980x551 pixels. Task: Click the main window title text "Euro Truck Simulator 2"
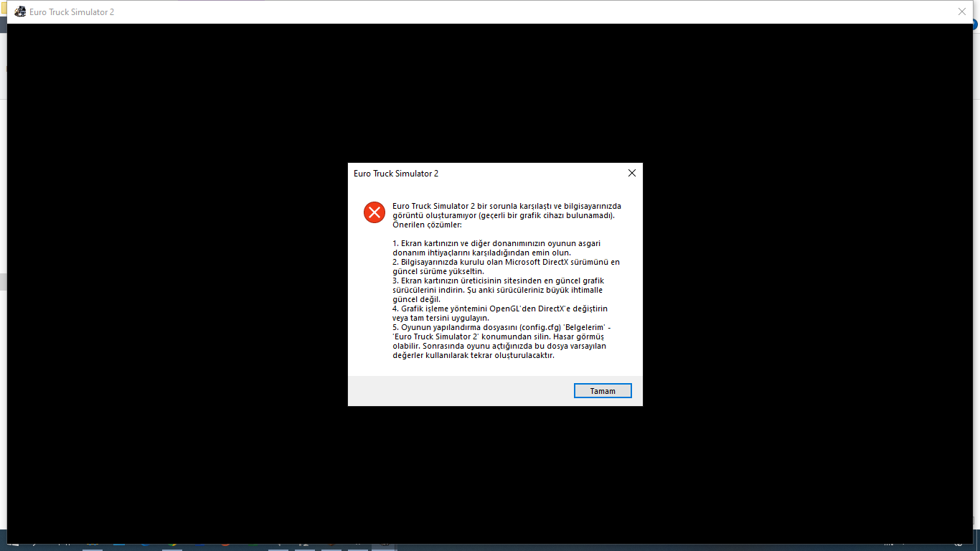(x=72, y=12)
